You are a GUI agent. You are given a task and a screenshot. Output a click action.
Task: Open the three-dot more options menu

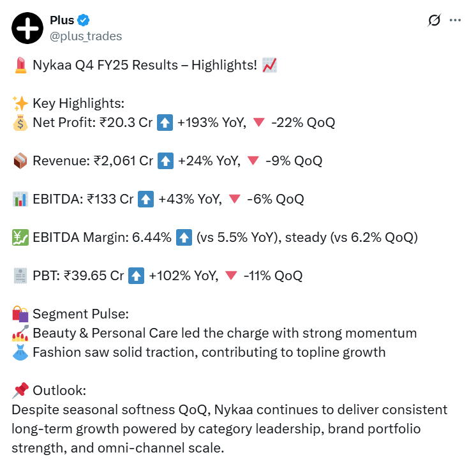[455, 20]
